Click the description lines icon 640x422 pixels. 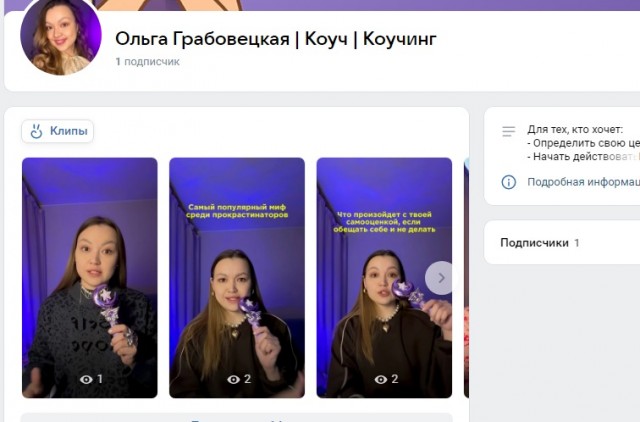click(x=509, y=131)
